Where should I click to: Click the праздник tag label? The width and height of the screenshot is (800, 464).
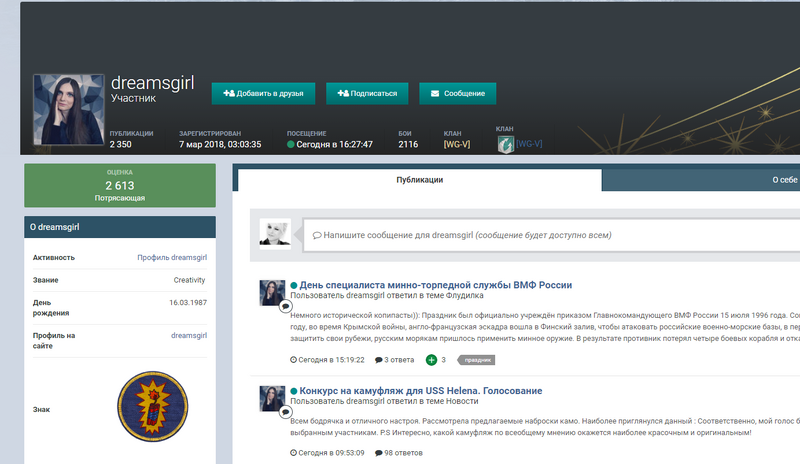pyautogui.click(x=476, y=359)
